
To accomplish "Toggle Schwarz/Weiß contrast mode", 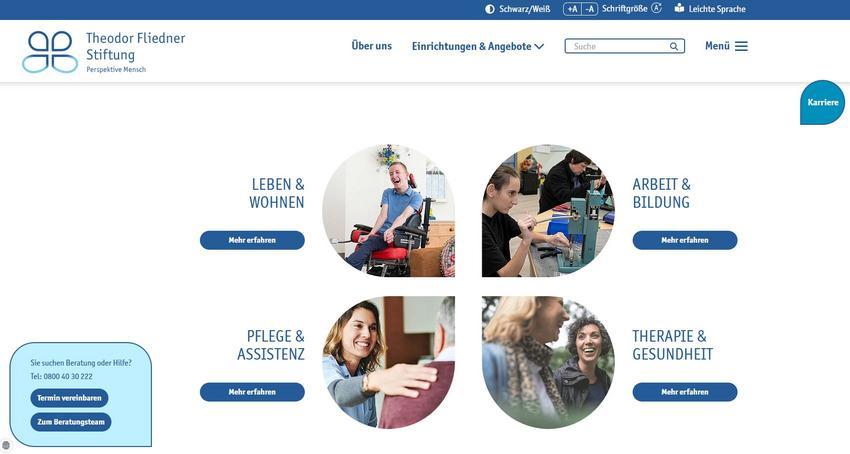I will pyautogui.click(x=517, y=9).
